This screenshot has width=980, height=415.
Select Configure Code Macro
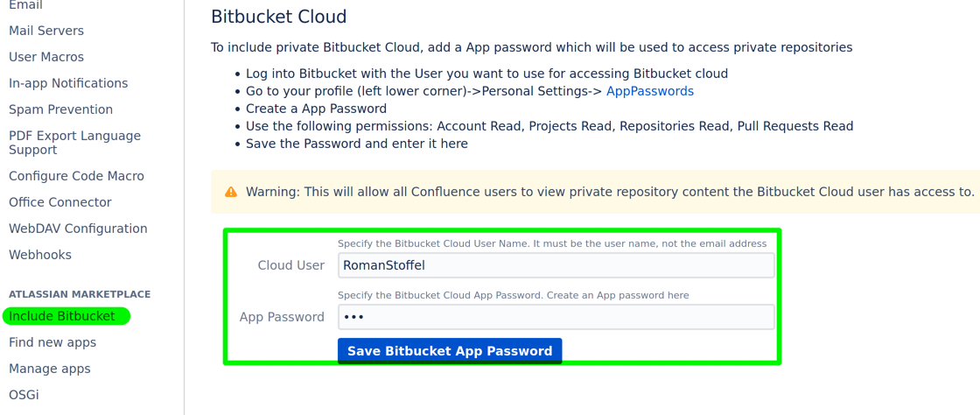(x=76, y=176)
